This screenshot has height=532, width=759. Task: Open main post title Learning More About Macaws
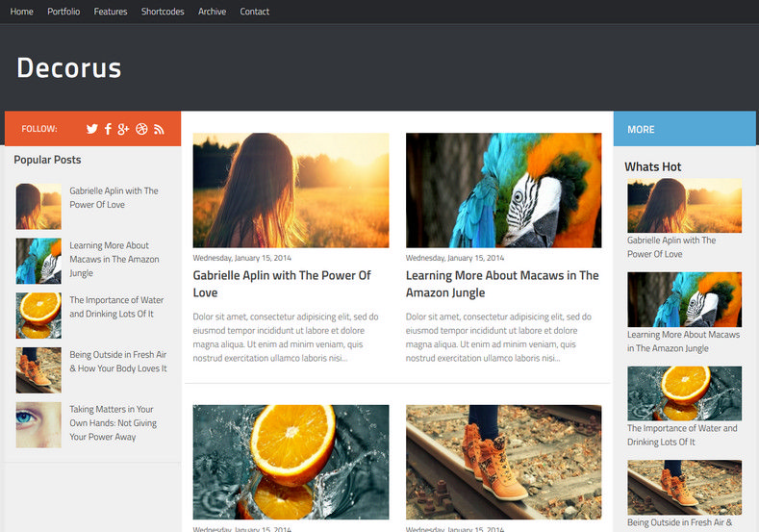click(502, 284)
